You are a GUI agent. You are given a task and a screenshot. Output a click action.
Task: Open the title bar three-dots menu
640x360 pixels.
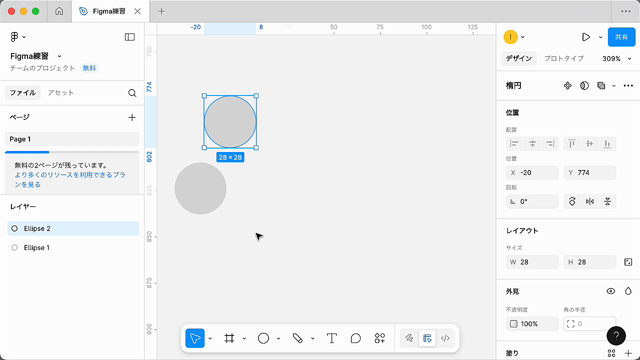coord(626,11)
